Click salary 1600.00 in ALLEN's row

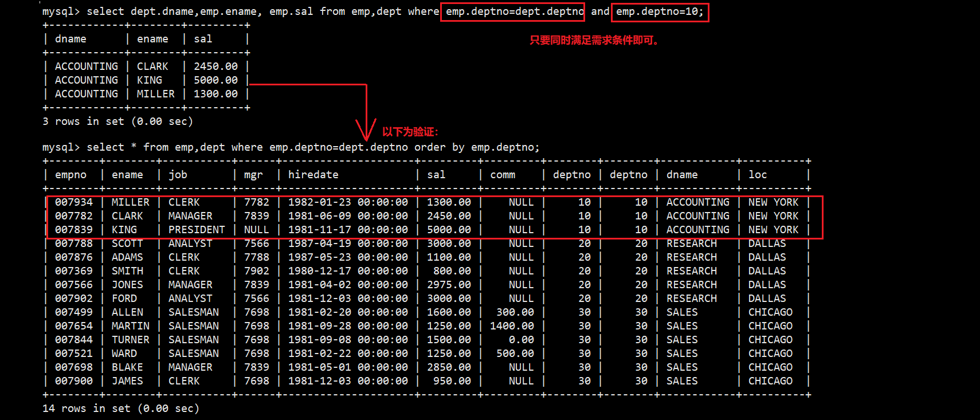pos(449,312)
